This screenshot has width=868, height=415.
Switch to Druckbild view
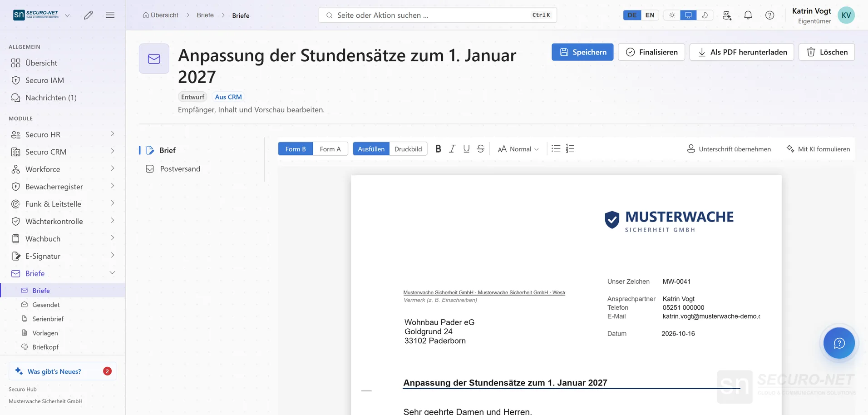click(408, 149)
